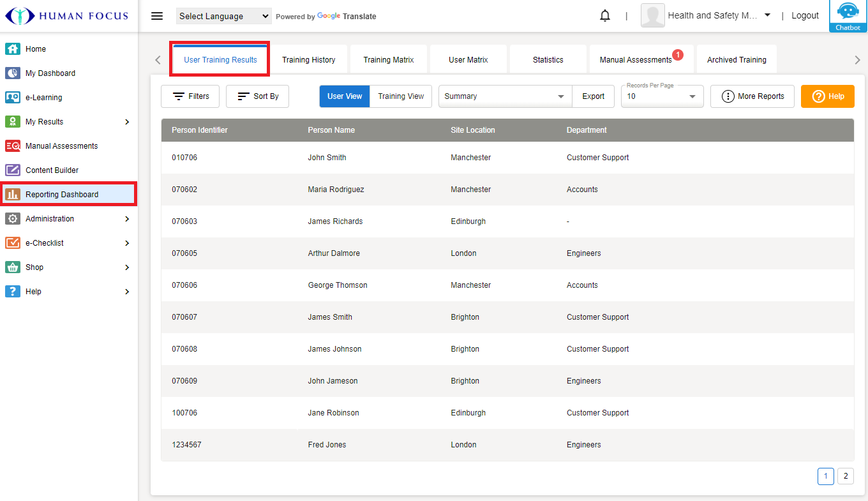Click the Logout link
The width and height of the screenshot is (868, 501).
point(805,16)
